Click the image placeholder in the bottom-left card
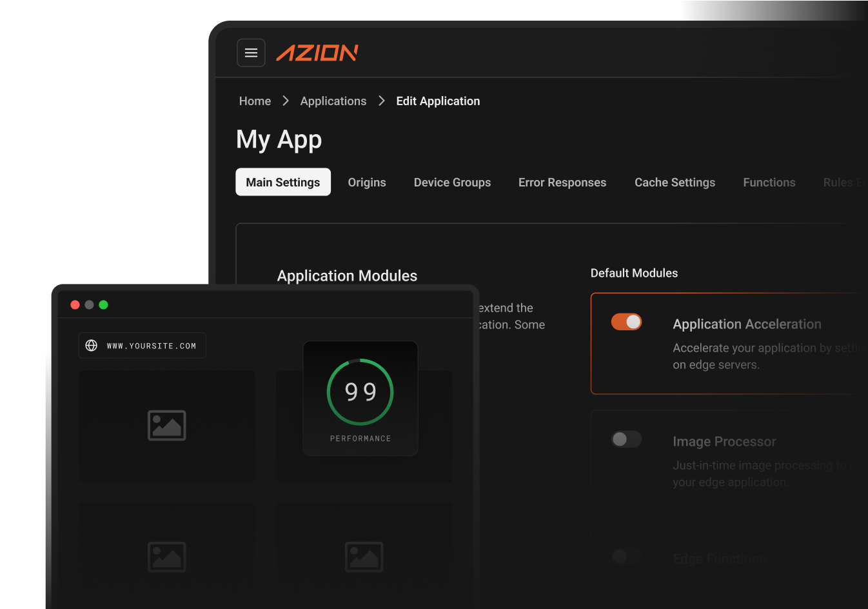 coord(166,556)
